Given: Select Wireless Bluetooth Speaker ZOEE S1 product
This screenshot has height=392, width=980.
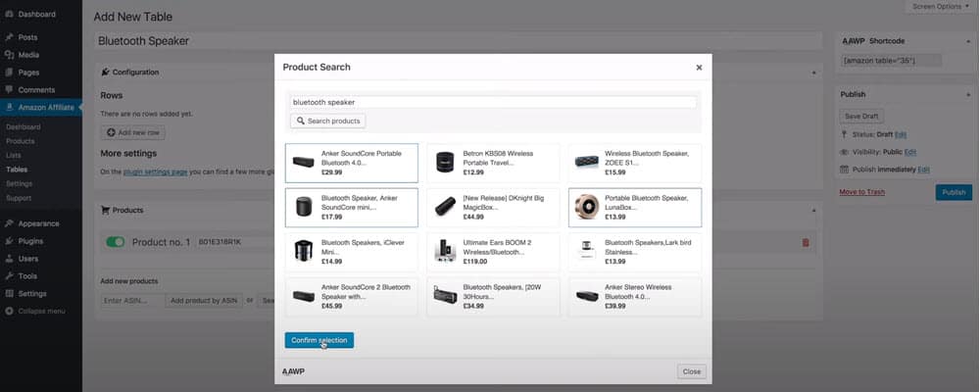Looking at the screenshot, I should 635,164.
